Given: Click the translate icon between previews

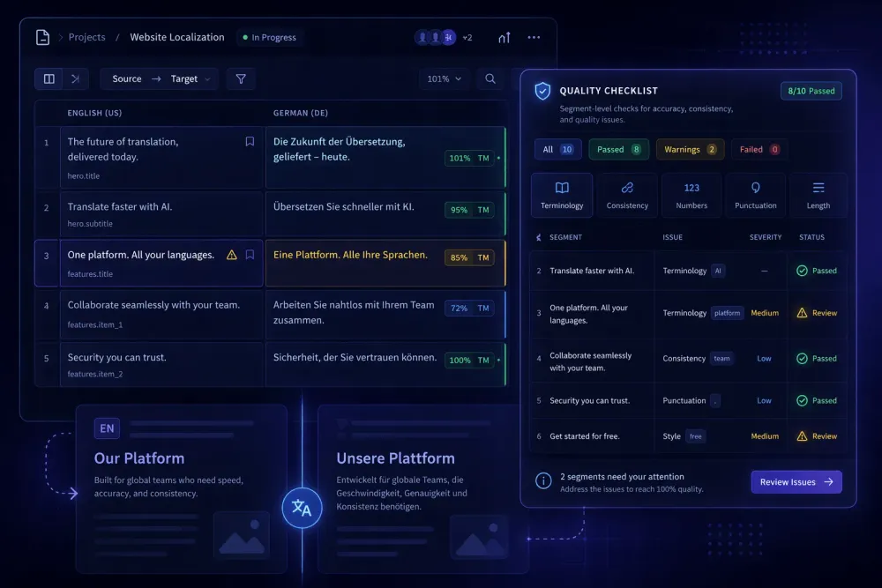Looking at the screenshot, I should pyautogui.click(x=302, y=509).
